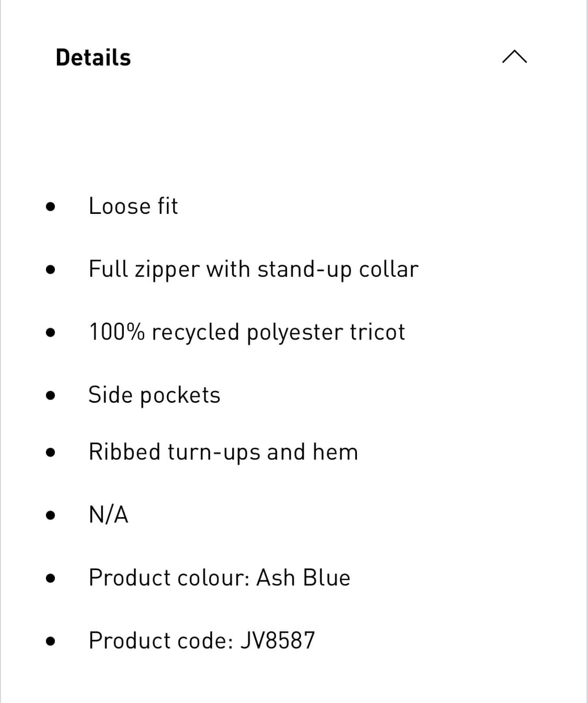
Task: Click the Details section heading
Action: [93, 58]
